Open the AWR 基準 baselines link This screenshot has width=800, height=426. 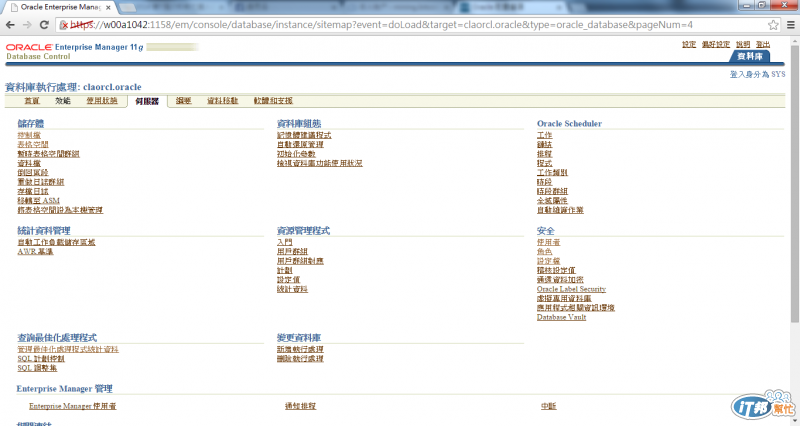click(35, 252)
